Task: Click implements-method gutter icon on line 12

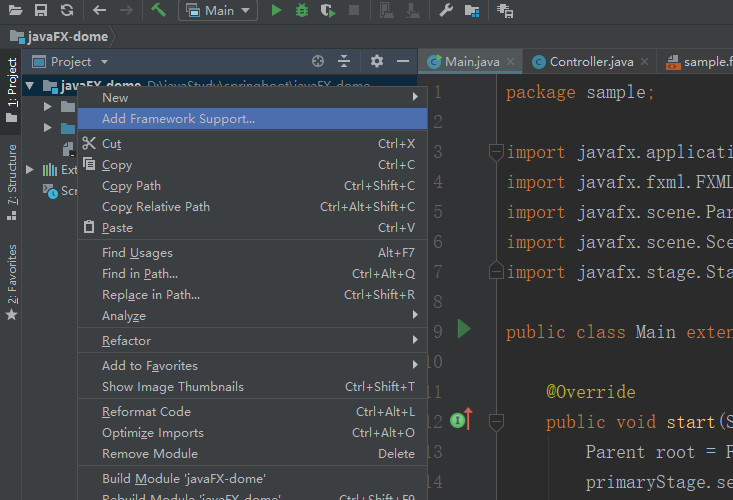Action: [461, 420]
